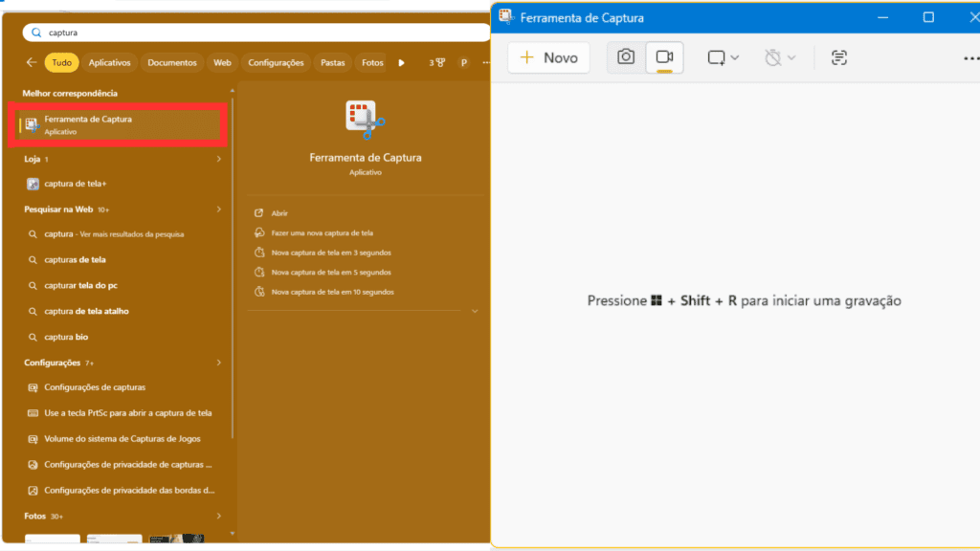
Task: Expand preview actions with down chevron
Action: click(x=475, y=311)
